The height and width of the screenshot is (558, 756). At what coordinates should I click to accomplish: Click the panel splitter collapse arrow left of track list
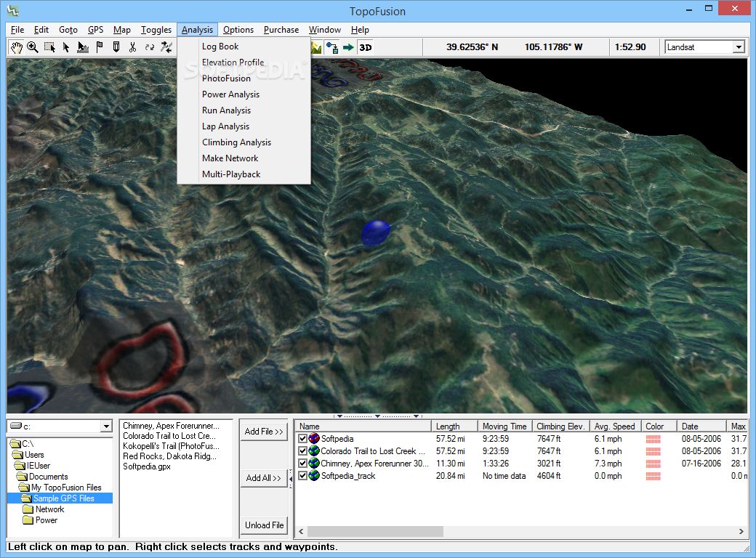tap(291, 479)
